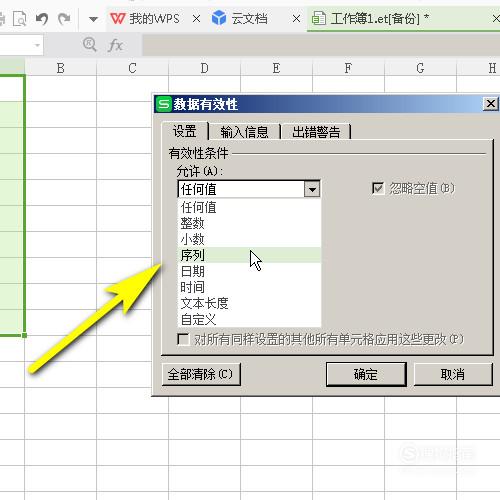
Task: Select column E header
Action: pyautogui.click(x=276, y=68)
